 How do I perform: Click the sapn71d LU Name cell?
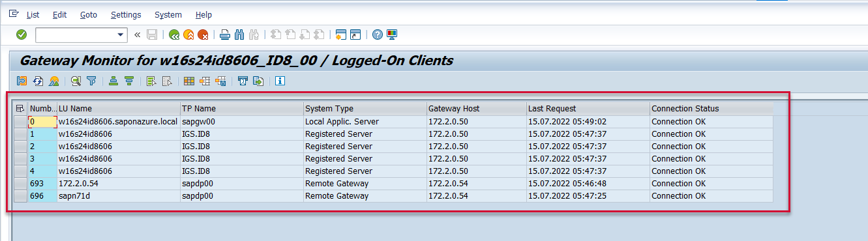click(118, 196)
